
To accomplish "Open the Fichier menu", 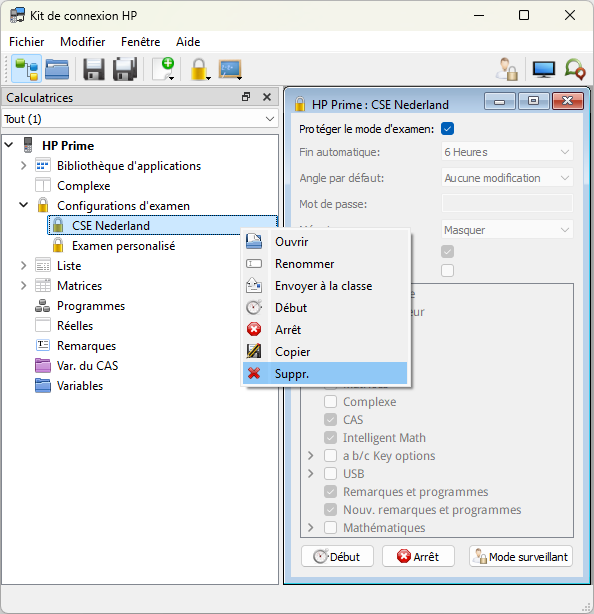I will pyautogui.click(x=27, y=42).
